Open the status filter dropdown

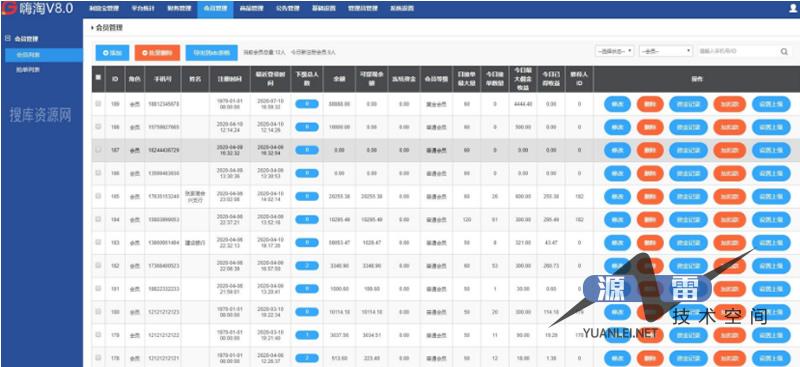(615, 52)
